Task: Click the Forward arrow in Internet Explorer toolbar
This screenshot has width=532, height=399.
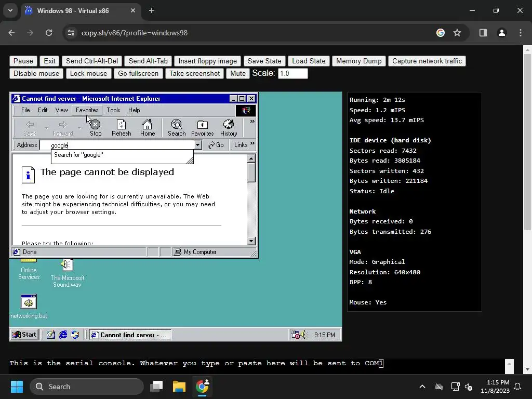Action: (x=63, y=128)
